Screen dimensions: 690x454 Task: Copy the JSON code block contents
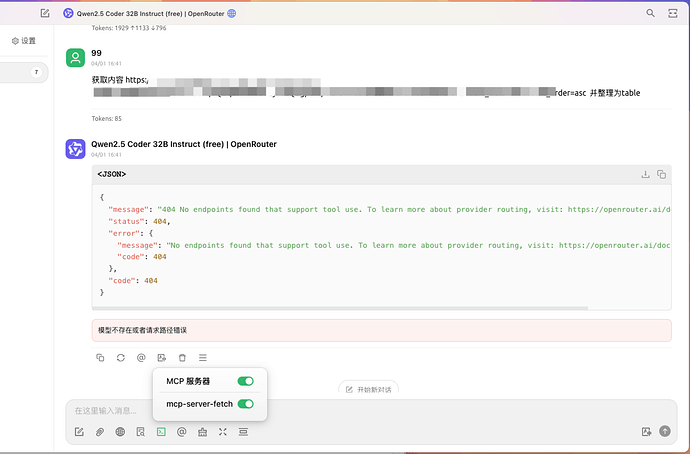(x=661, y=174)
